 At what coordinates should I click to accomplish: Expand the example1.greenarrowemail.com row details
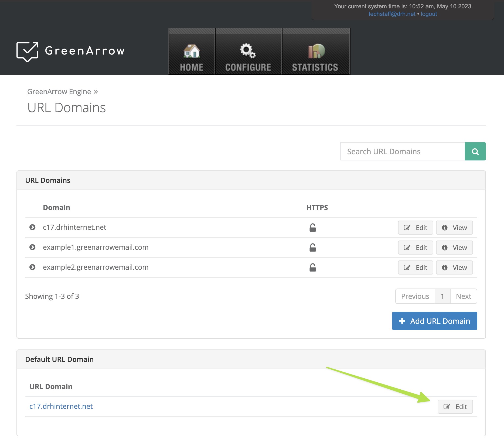point(32,247)
